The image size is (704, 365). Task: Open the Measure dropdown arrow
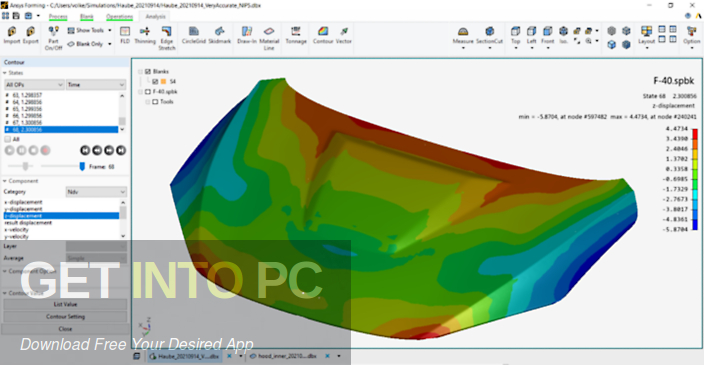[x=463, y=48]
